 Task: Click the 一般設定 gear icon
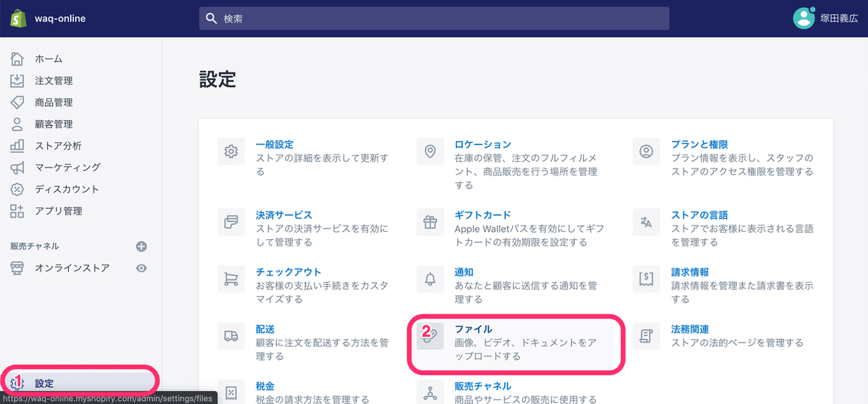[x=231, y=152]
